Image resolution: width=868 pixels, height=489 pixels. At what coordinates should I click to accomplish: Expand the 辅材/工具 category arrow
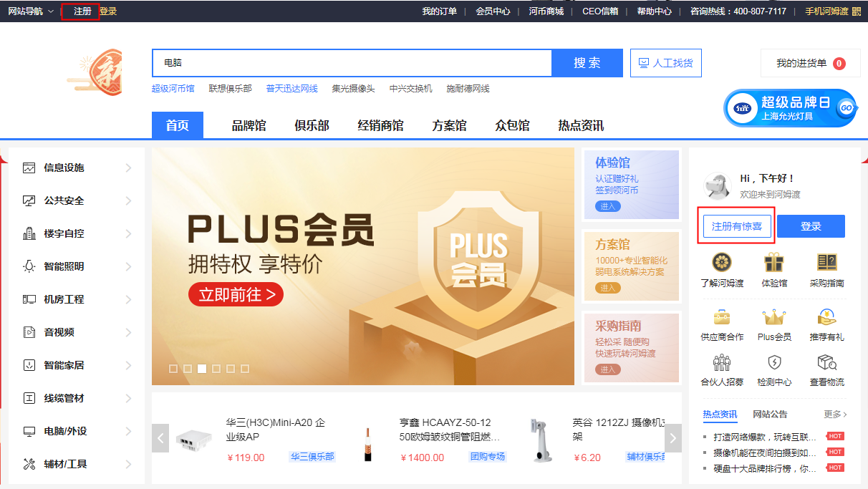click(x=129, y=464)
